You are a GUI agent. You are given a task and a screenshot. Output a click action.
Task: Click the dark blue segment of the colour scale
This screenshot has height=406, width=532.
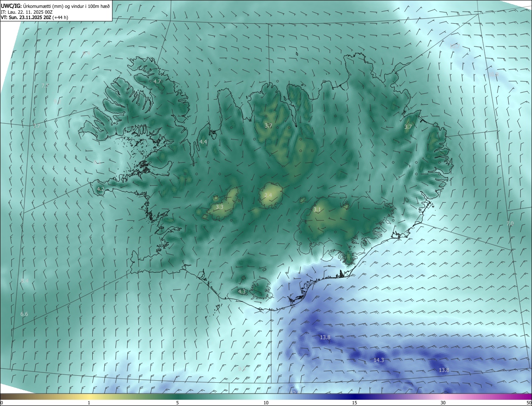pyautogui.click(x=355, y=396)
